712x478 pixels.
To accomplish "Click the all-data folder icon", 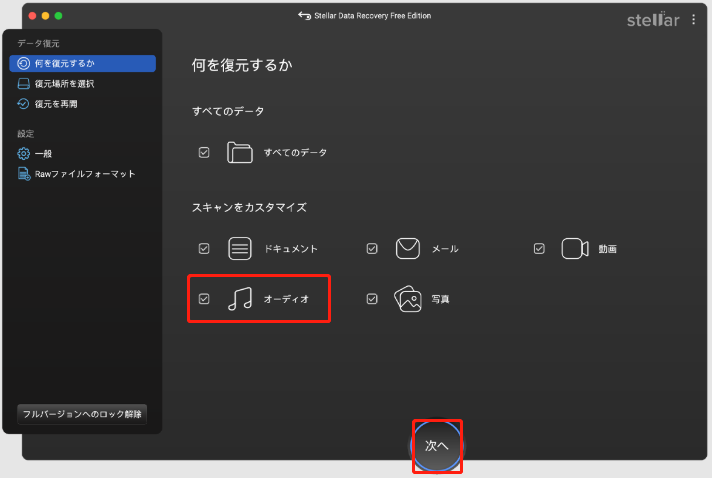I will [240, 153].
